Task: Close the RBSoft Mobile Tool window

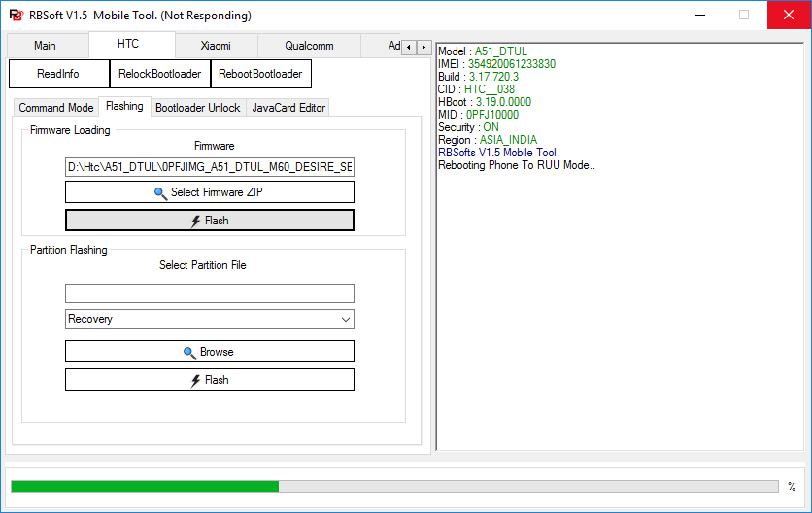Action: pos(789,15)
